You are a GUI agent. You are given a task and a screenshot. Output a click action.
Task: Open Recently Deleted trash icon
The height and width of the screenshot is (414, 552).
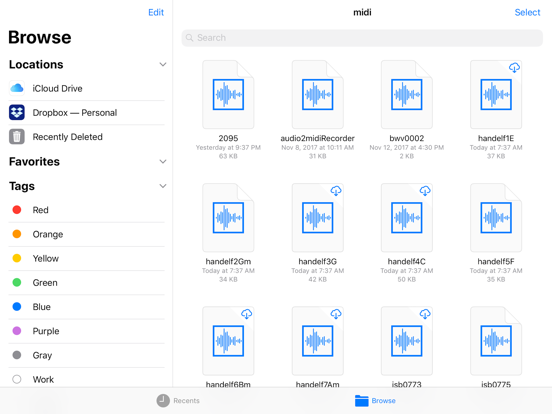click(x=17, y=137)
